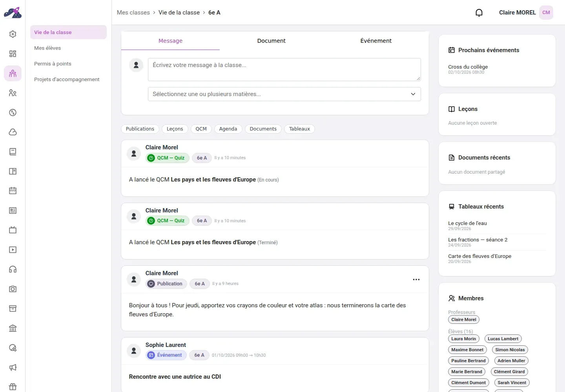This screenshot has width=565, height=392.
Task: Click the class message text field
Action: pos(284,70)
